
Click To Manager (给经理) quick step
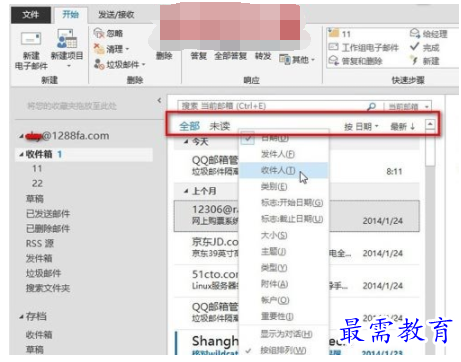(428, 34)
